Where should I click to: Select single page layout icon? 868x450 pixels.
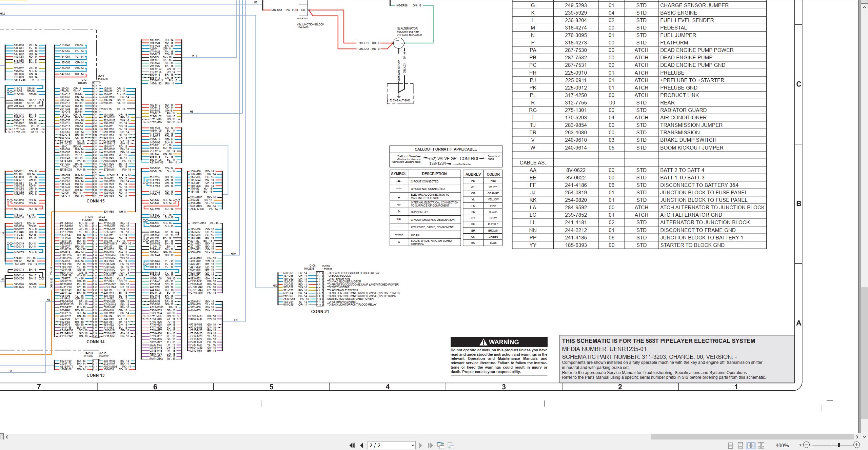coord(730,445)
